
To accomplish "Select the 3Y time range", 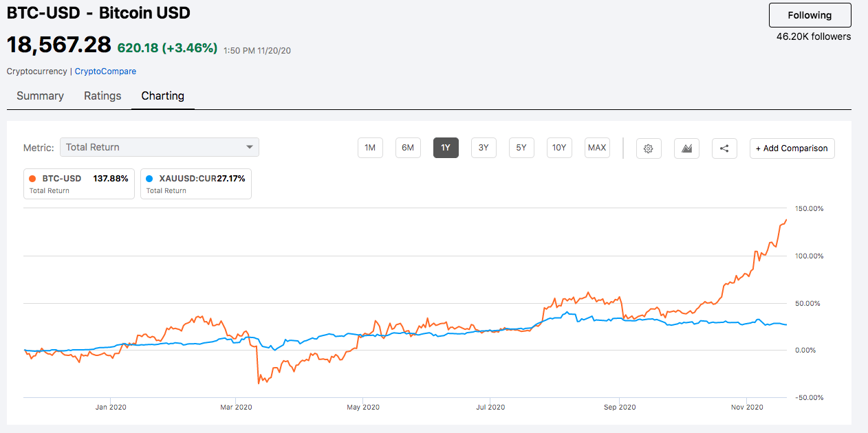I will click(484, 148).
